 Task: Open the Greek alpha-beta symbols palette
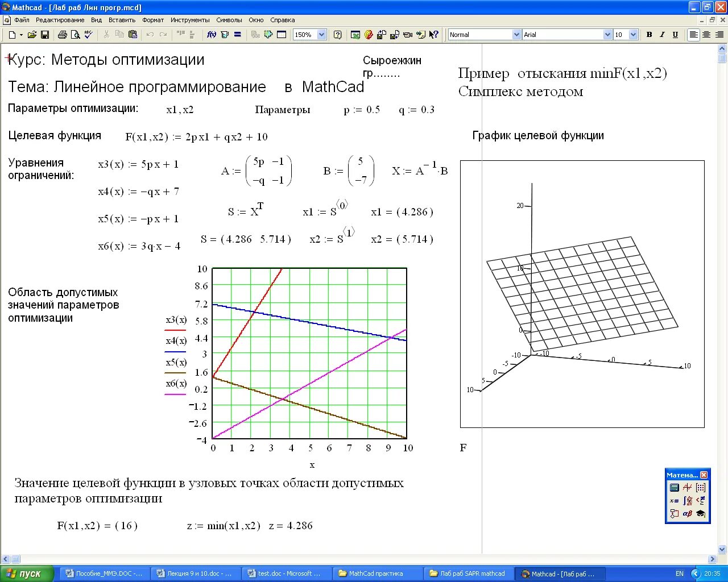[x=688, y=514]
